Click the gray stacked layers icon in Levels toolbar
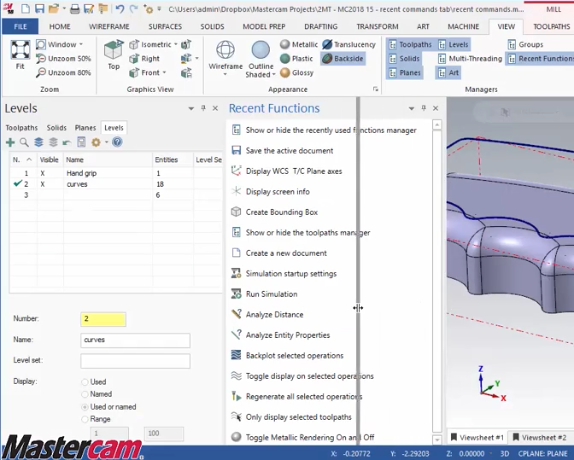Viewport: 574px width, 460px height. coord(53,142)
